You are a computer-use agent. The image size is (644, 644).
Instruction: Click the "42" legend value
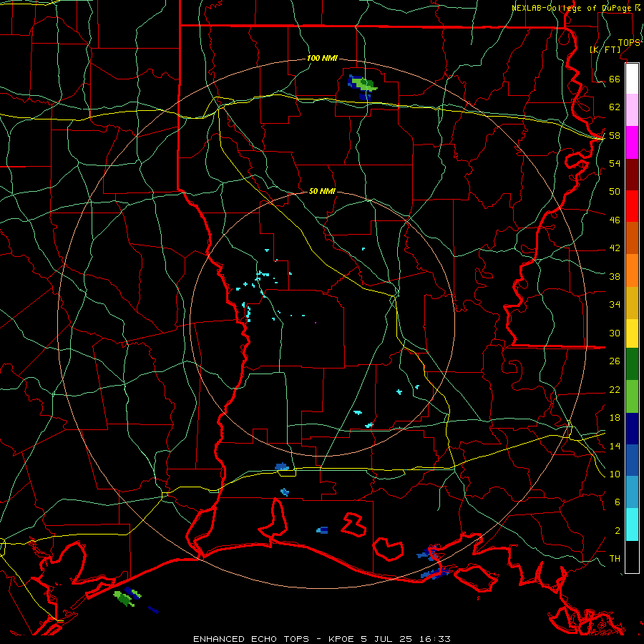(x=615, y=248)
